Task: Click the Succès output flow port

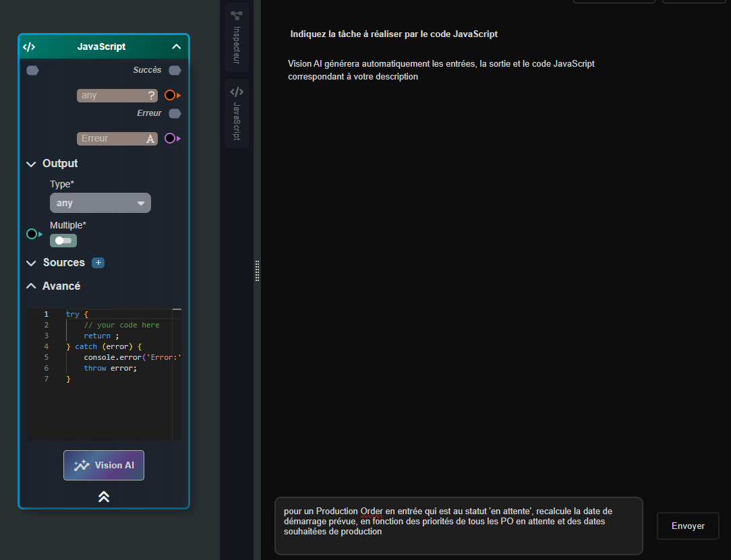Action: click(175, 70)
